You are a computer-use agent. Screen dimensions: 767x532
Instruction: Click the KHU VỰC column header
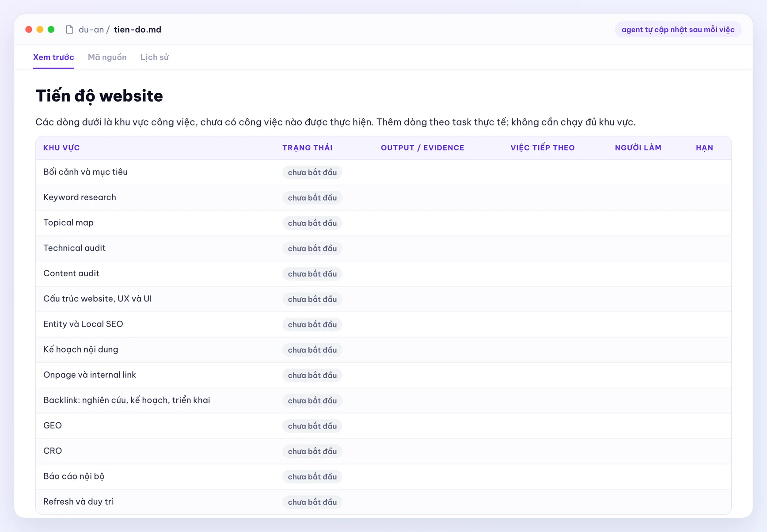point(61,148)
